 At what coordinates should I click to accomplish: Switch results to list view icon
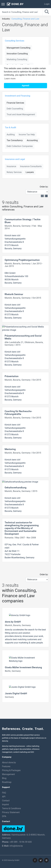(x=46, y=196)
